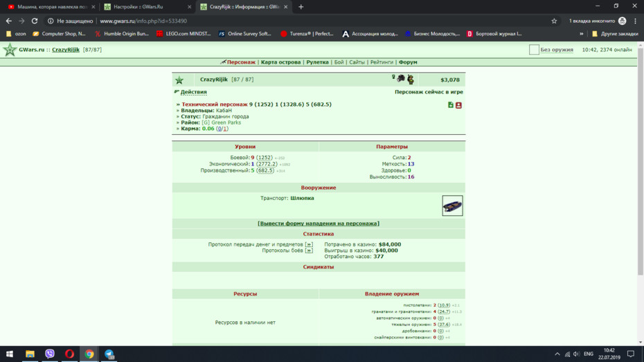Image resolution: width=644 pixels, height=362 pixels.
Task: Open Другие закладки bookmarks folder
Action: [615, 34]
